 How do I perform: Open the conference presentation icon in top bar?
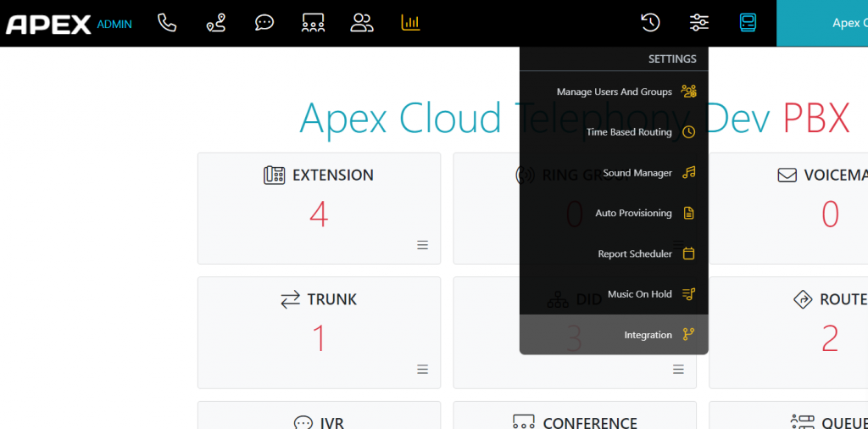[x=313, y=23]
